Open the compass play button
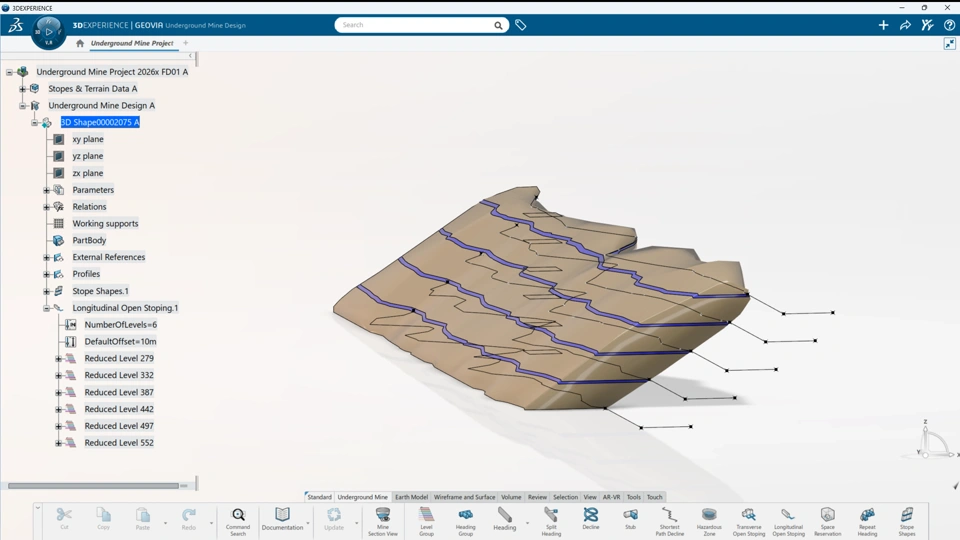 click(49, 31)
